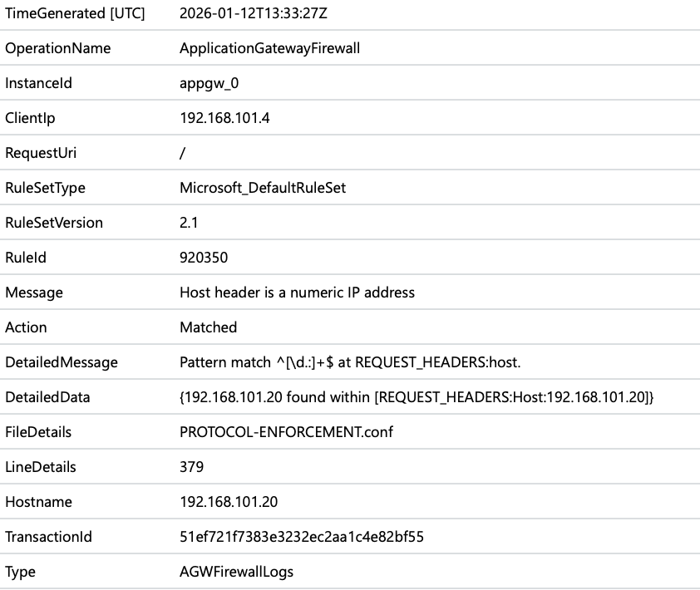Click the RuleSetType field label

(x=45, y=188)
